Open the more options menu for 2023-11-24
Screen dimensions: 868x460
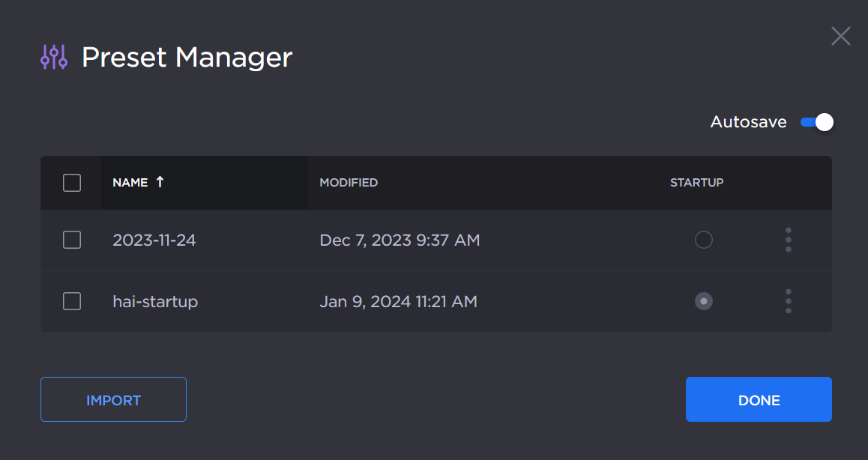(788, 240)
